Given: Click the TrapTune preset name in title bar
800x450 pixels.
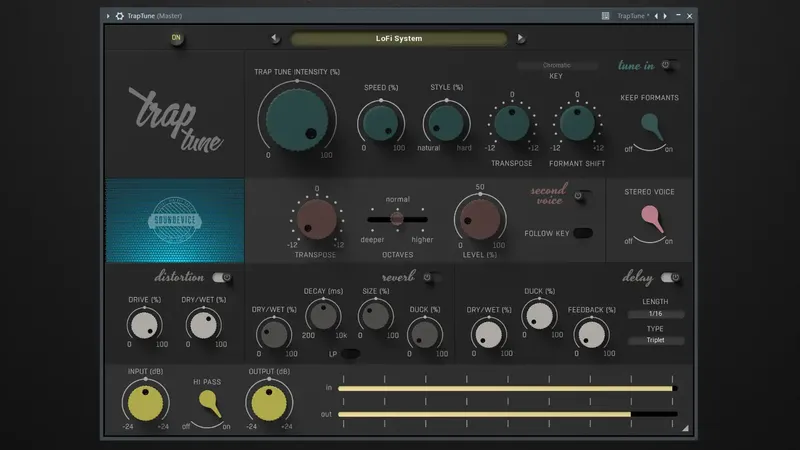Looking at the screenshot, I should [633, 16].
